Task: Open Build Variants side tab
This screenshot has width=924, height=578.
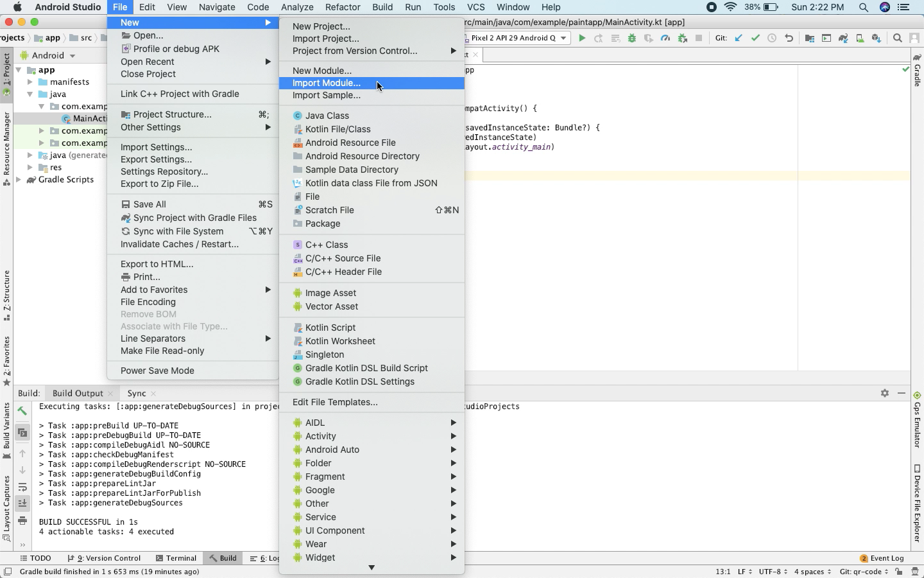Action: tap(6, 430)
